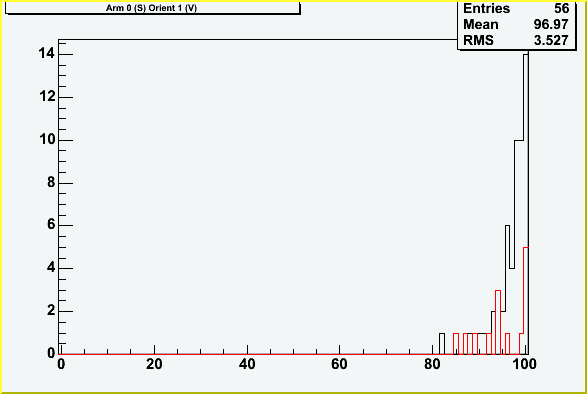The image size is (587, 394).
Task: Click the y-axis label 10
Action: [47, 140]
